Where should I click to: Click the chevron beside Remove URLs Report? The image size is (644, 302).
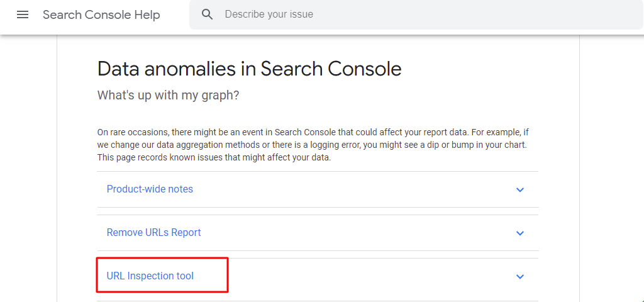tap(520, 233)
